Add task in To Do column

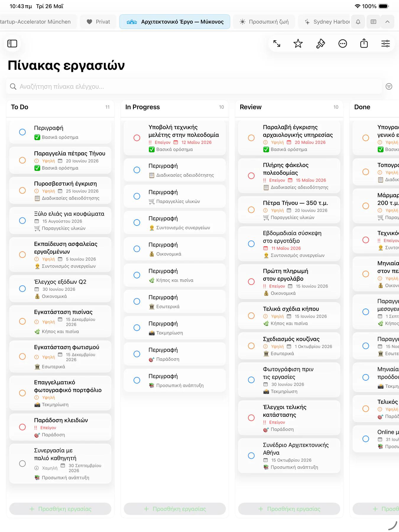pos(60,509)
